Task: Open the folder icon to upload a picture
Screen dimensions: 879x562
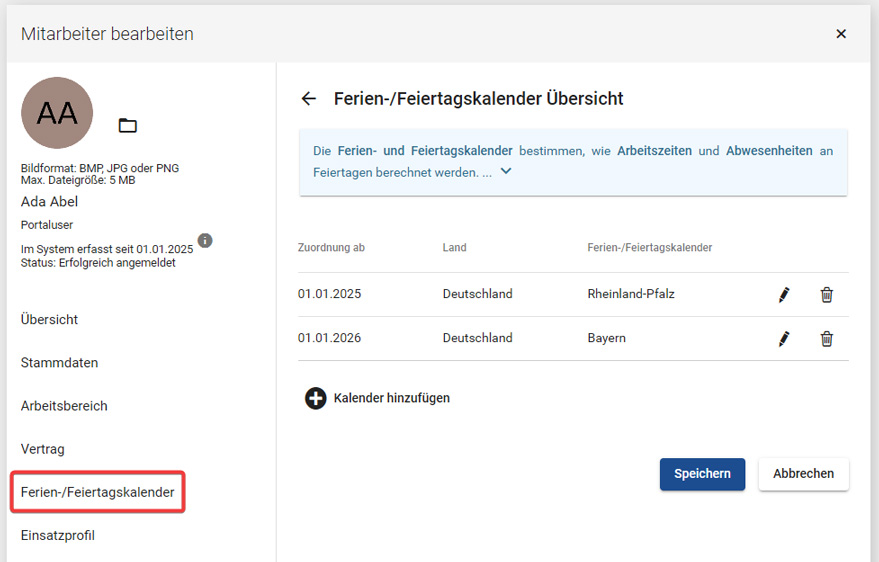Action: pyautogui.click(x=128, y=126)
